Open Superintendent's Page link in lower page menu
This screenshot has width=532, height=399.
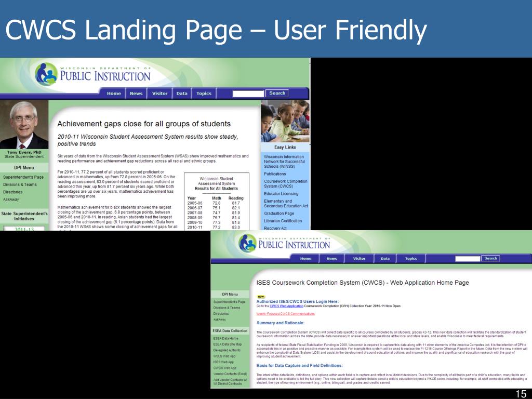[229, 302]
